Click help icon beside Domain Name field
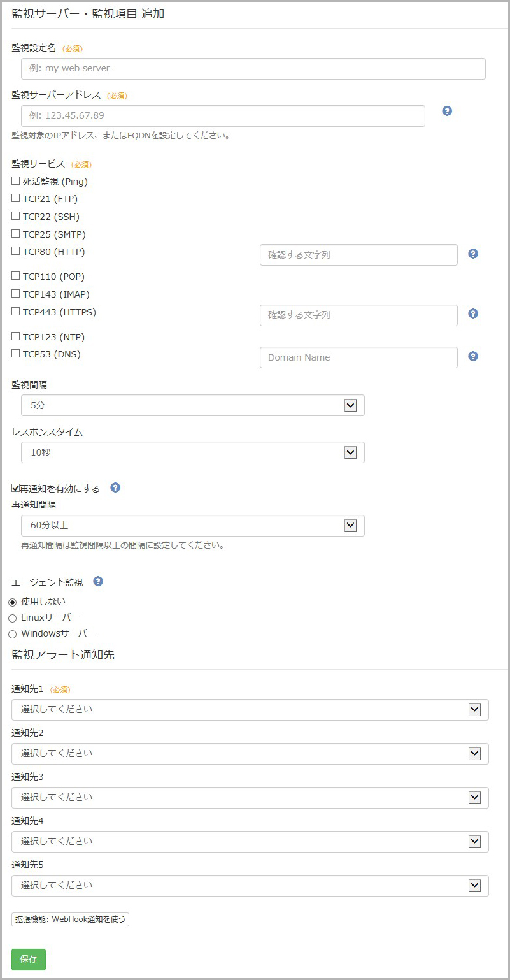 (473, 356)
